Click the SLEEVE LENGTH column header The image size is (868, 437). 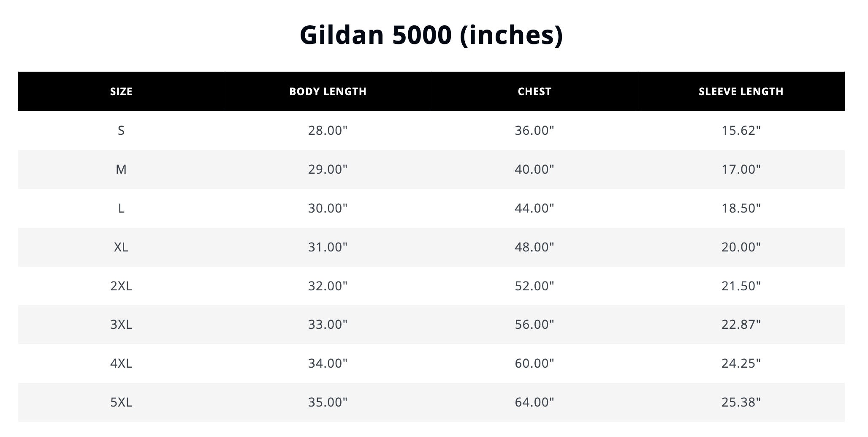tap(741, 91)
